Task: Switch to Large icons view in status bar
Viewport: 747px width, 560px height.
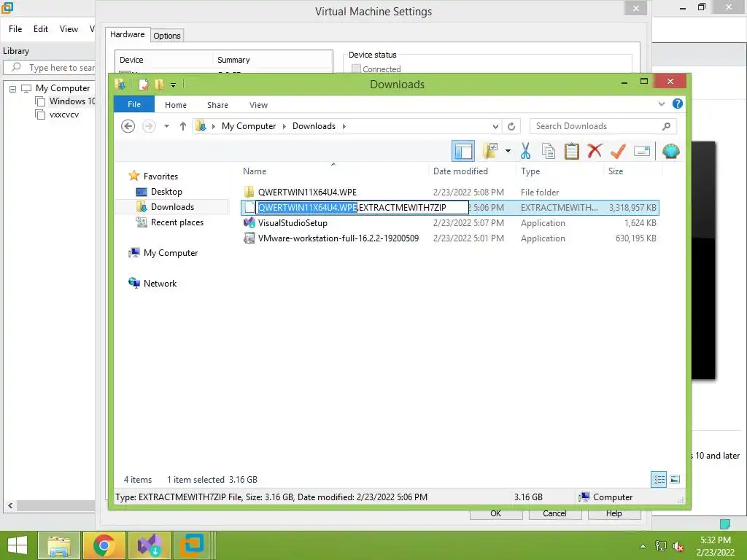Action: click(x=675, y=480)
